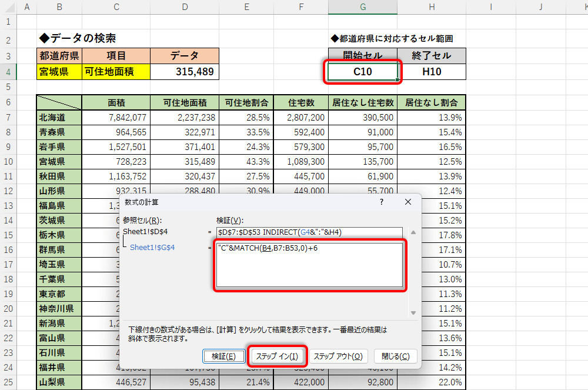Select Sheet1!$D$4 in the reference list
Viewport: 588px width, 390px height.
coord(144,232)
